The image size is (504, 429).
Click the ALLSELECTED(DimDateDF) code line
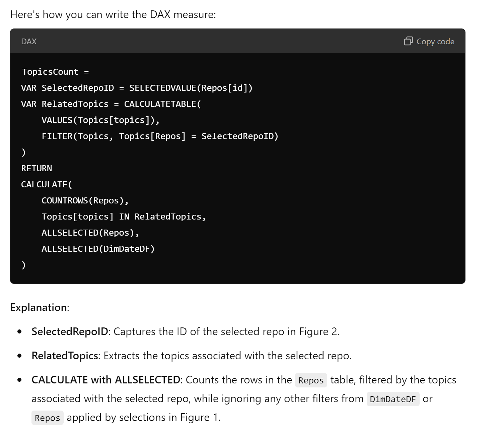(x=98, y=249)
